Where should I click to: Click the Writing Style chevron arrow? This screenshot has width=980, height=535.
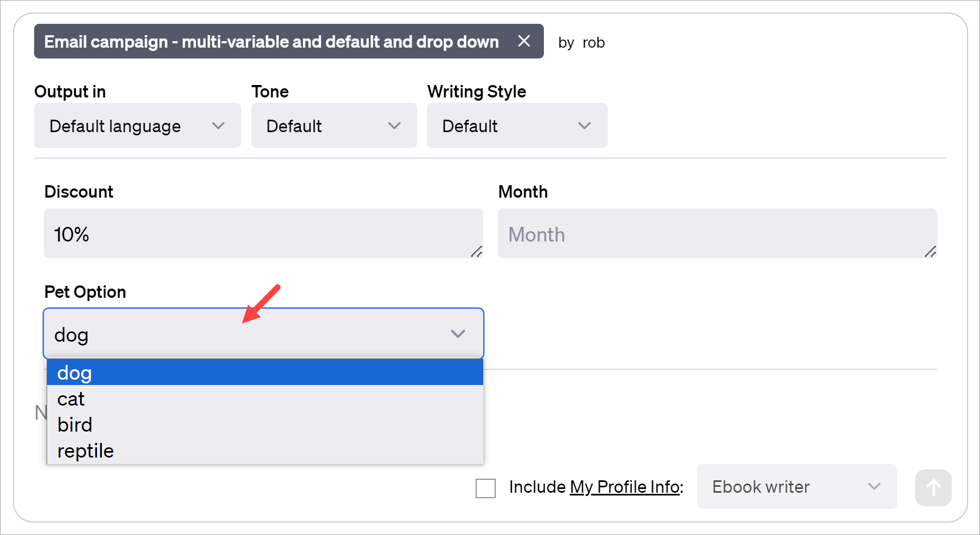(584, 126)
